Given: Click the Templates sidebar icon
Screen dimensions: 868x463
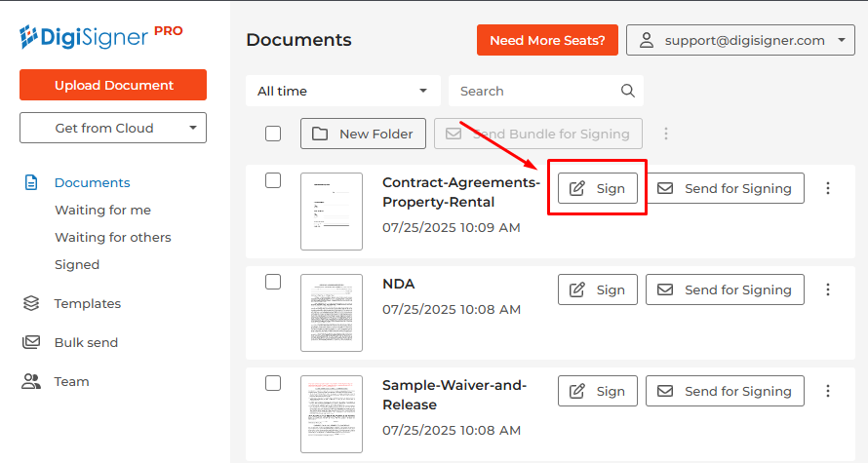Looking at the screenshot, I should coord(31,303).
